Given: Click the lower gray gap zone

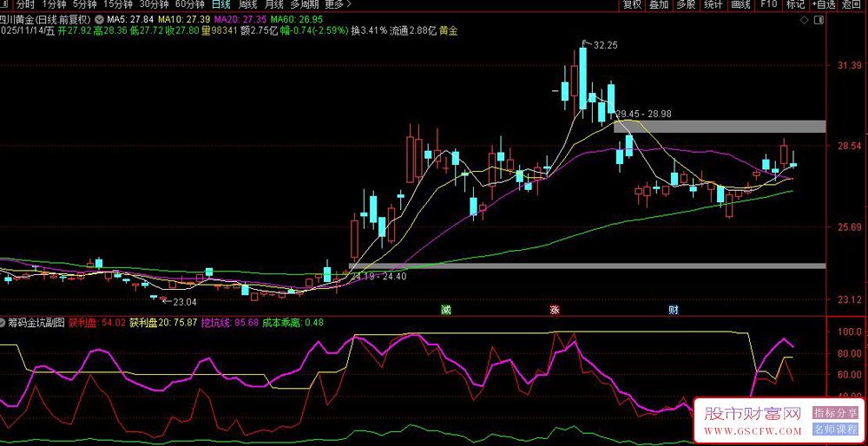Looking at the screenshot, I should pos(588,266).
